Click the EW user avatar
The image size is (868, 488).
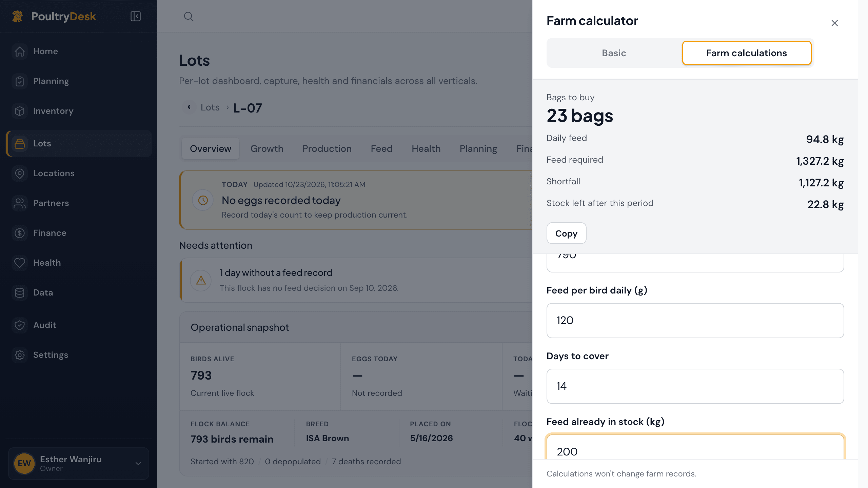tap(24, 463)
